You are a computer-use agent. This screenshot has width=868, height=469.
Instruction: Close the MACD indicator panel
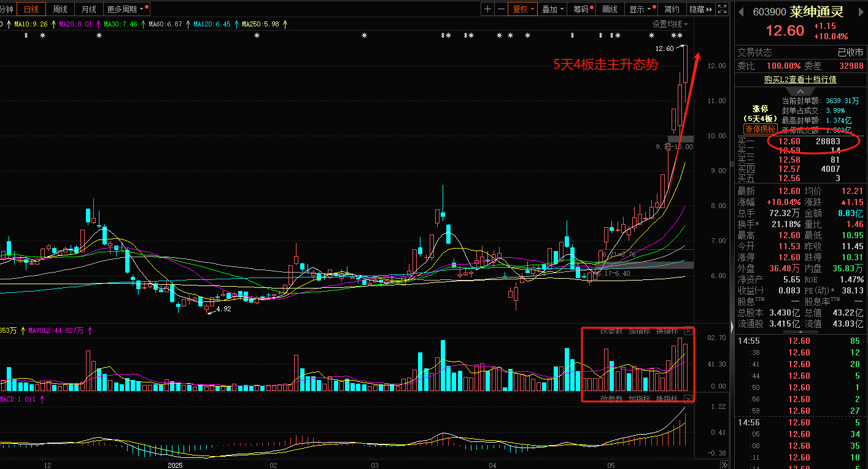click(688, 398)
